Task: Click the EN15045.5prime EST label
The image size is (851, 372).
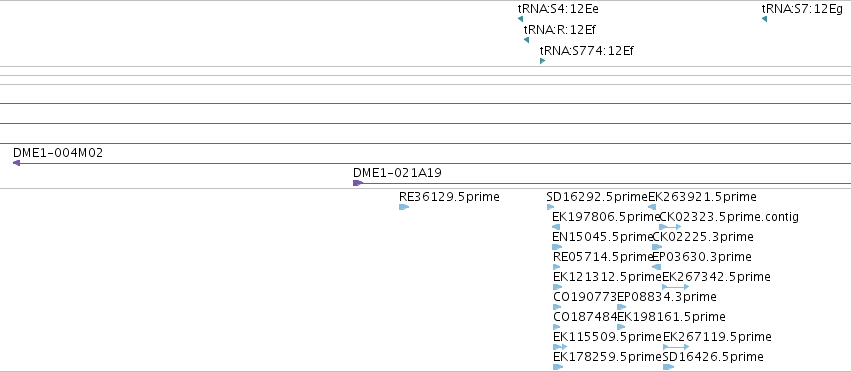Action: coord(602,237)
